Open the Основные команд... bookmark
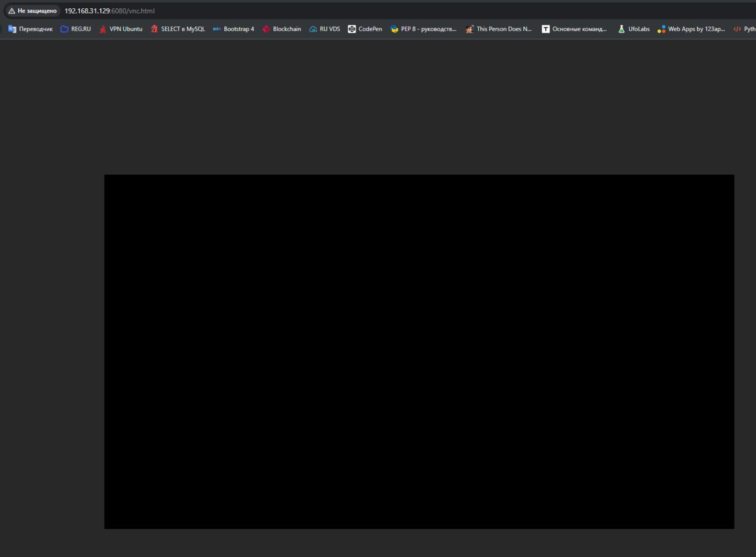This screenshot has height=557, width=756. 574,29
